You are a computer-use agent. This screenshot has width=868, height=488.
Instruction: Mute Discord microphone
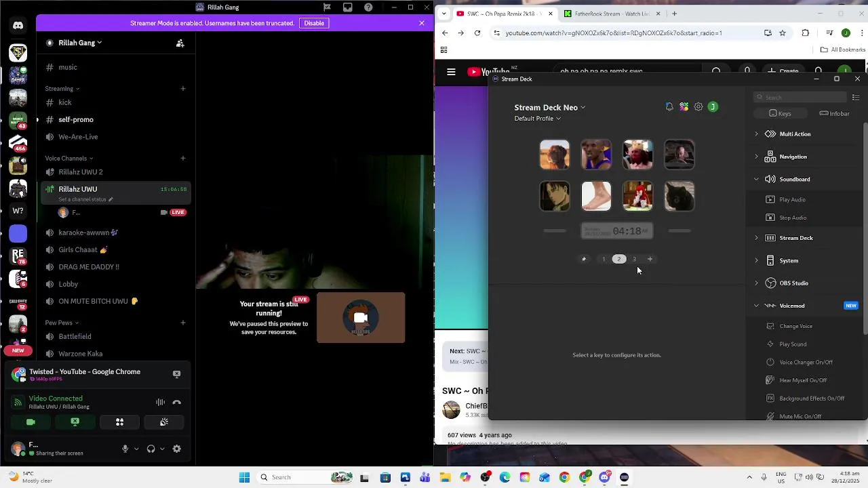125,449
